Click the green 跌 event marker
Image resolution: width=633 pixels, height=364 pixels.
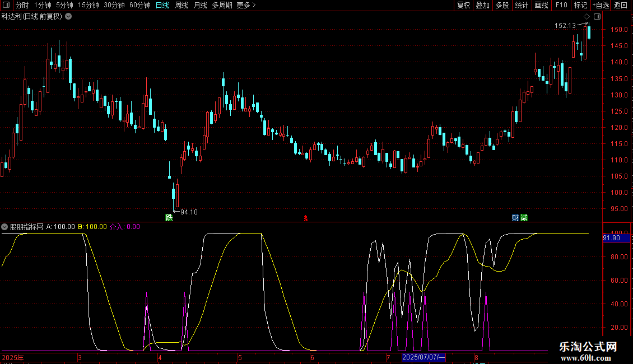[169, 217]
